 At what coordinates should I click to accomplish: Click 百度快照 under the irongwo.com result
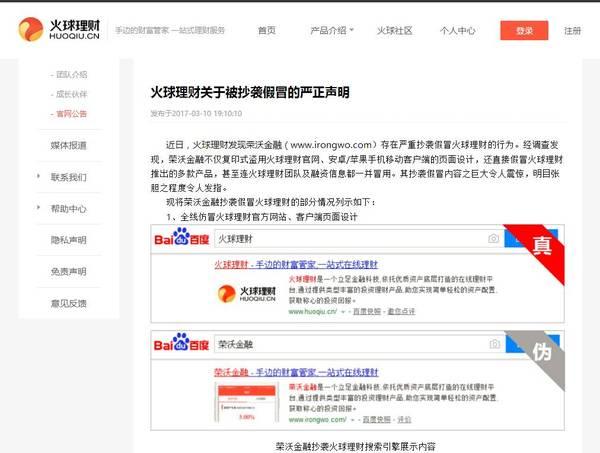pos(377,419)
